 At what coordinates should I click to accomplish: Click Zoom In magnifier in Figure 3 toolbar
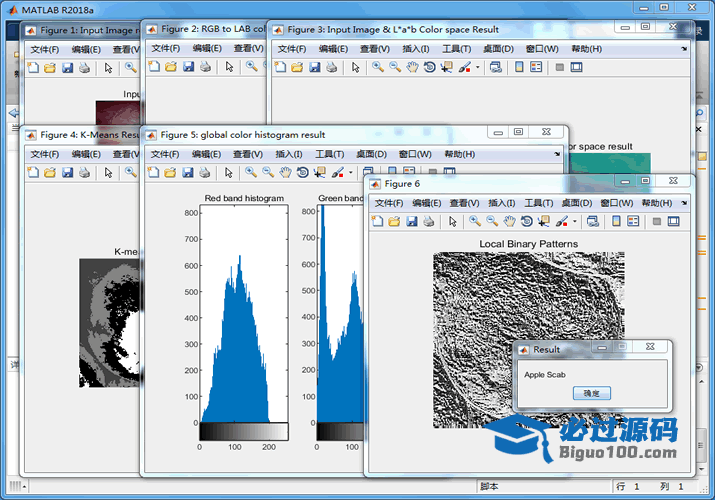click(x=378, y=67)
